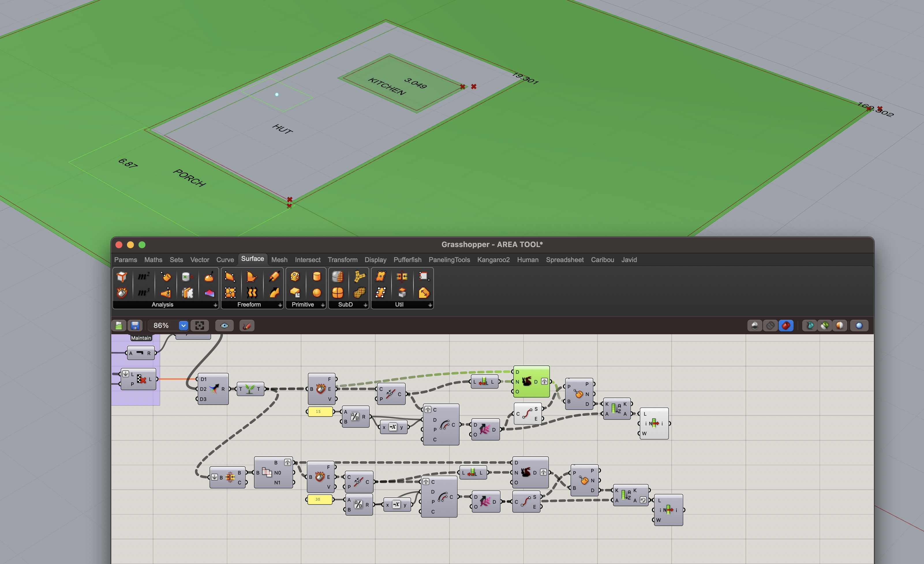Viewport: 924px width, 564px height.
Task: Select the green highlighted D N O component
Action: coord(531,382)
